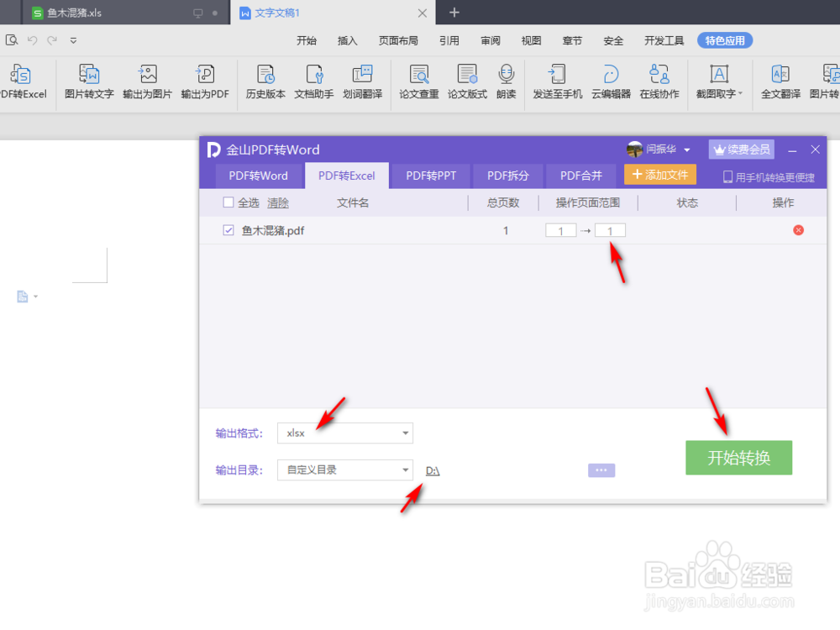This screenshot has height=630, width=840.
Task: Click the green 开始转换 button
Action: point(738,458)
